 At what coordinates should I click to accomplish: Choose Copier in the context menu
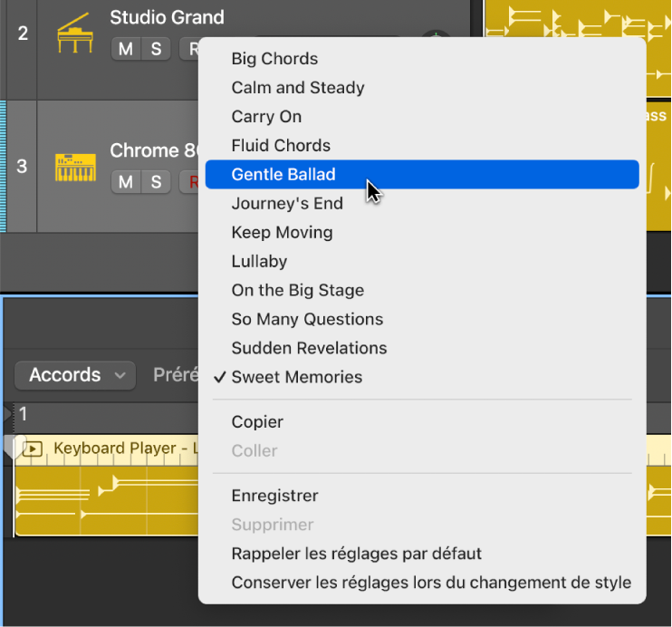coord(257,422)
